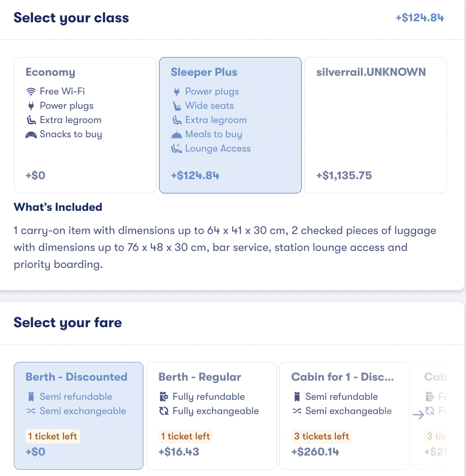466x476 pixels.
Task: Choose the silverrail.UNKNOWN class option
Action: [x=375, y=125]
